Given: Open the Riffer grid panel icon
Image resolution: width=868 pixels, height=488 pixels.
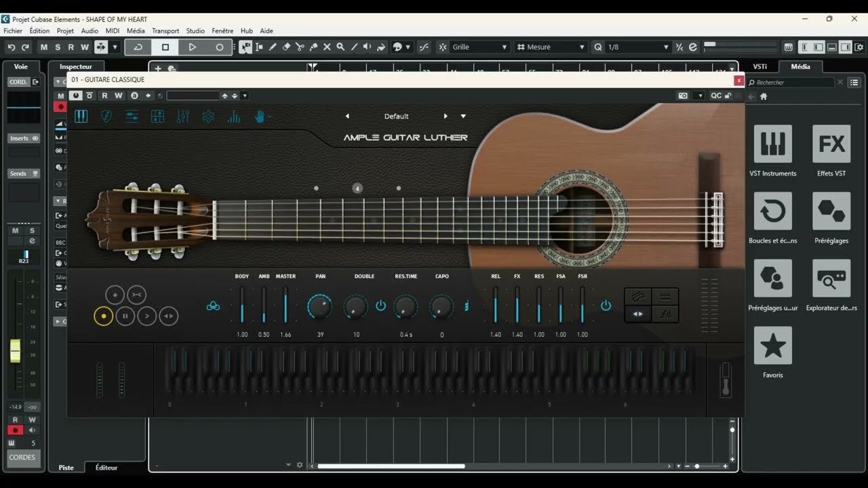Looking at the screenshot, I should tap(157, 117).
